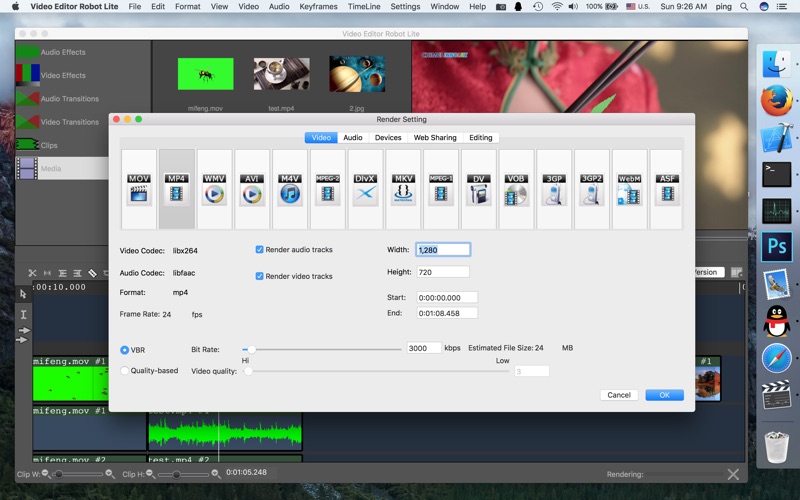This screenshot has width=800, height=500.
Task: Click the green audio waveform clip on timeline
Action: (x=225, y=432)
